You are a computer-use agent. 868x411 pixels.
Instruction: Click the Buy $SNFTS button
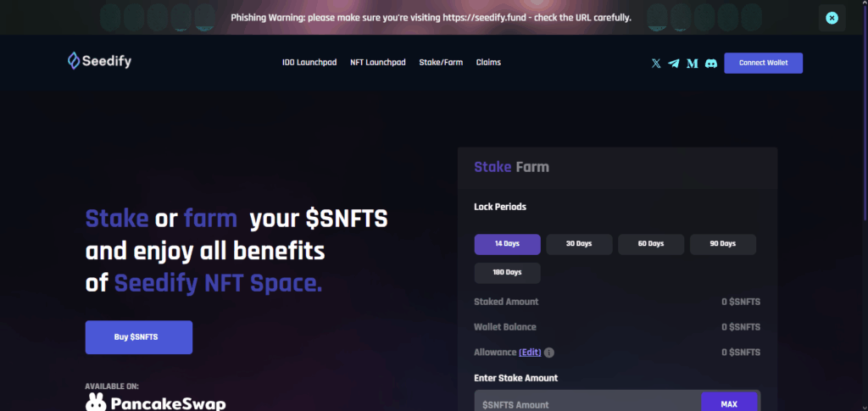pyautogui.click(x=139, y=337)
